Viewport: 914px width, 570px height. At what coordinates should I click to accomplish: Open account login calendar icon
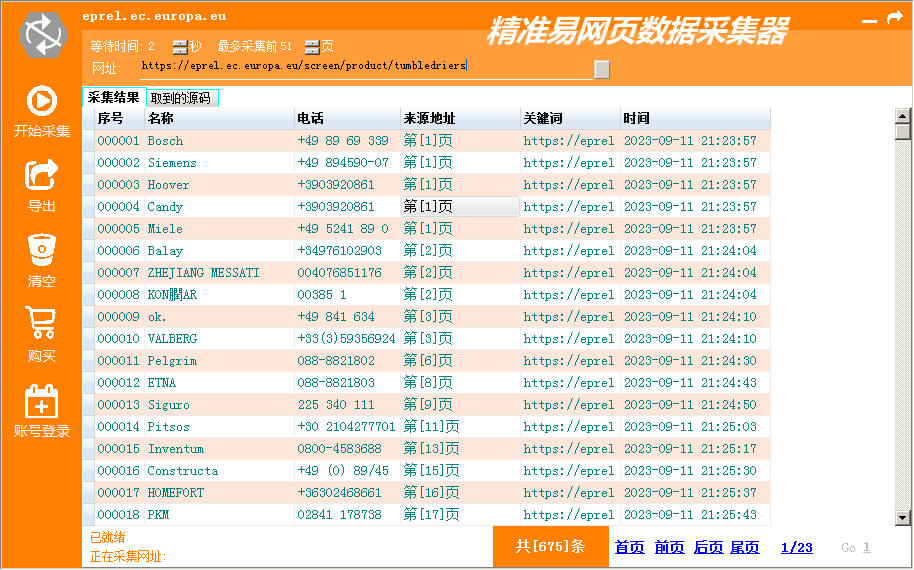tap(41, 401)
